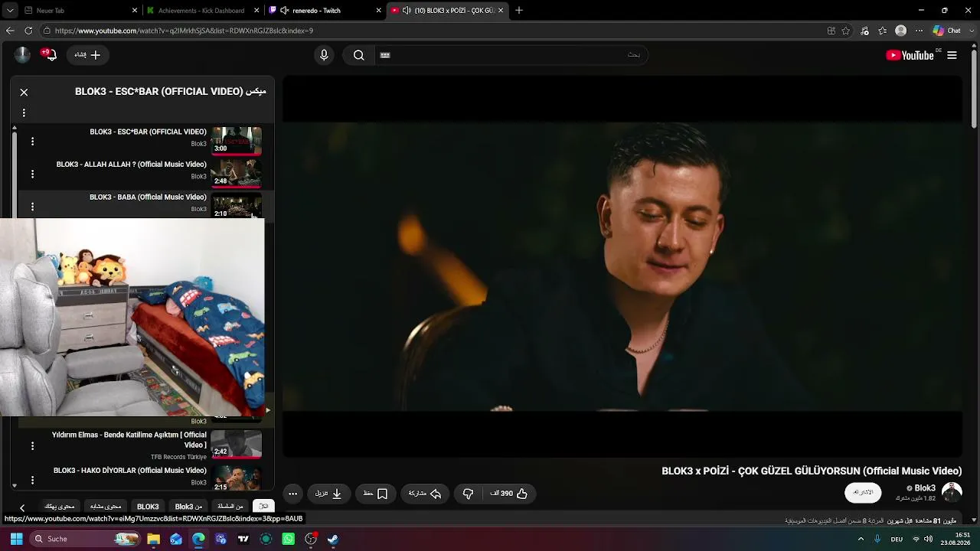
Task: Select the 'من السلسلة' filter chip
Action: (x=230, y=507)
